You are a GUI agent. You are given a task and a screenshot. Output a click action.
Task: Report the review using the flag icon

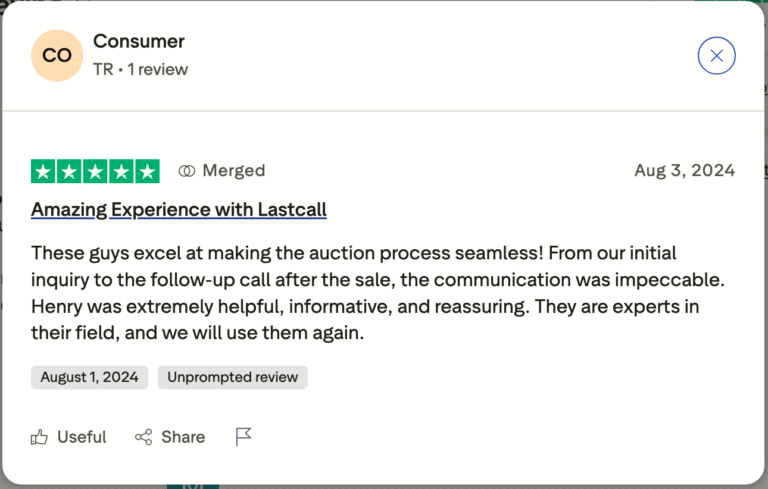click(x=243, y=437)
